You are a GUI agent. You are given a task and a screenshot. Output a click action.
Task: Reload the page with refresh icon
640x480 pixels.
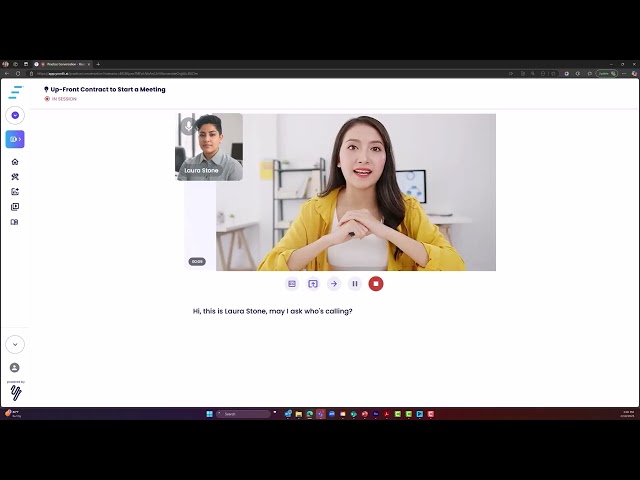(18, 73)
